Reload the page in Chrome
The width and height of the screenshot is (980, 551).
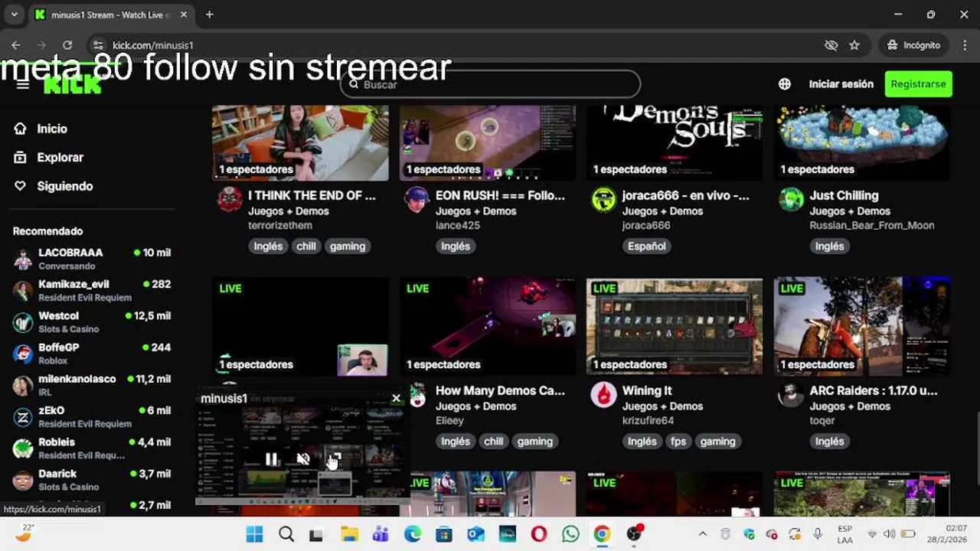point(67,45)
